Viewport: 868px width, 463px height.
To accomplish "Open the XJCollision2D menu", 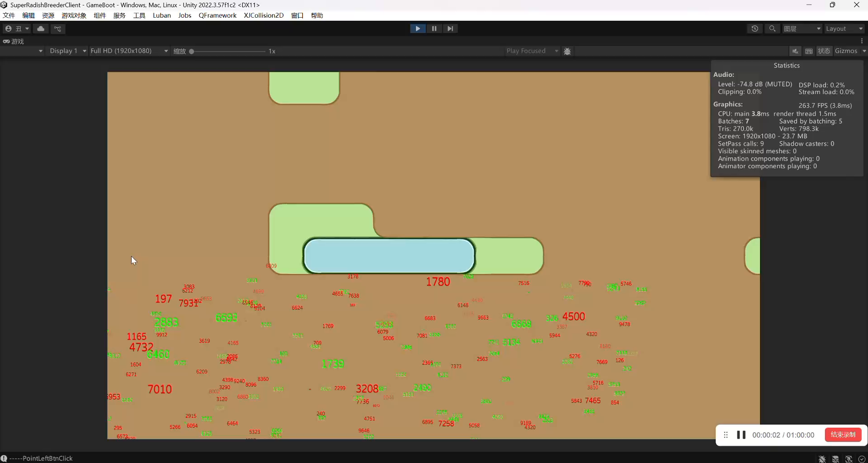I will [x=264, y=15].
